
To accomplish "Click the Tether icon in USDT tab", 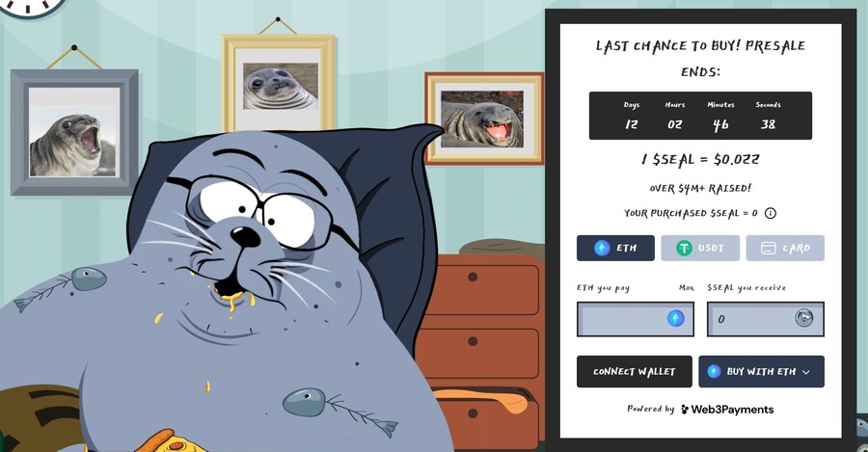I will [x=684, y=248].
